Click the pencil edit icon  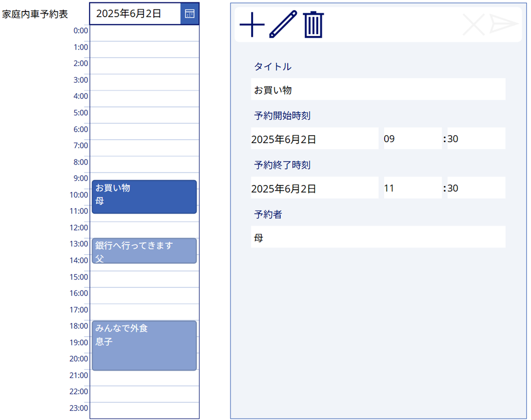click(283, 24)
